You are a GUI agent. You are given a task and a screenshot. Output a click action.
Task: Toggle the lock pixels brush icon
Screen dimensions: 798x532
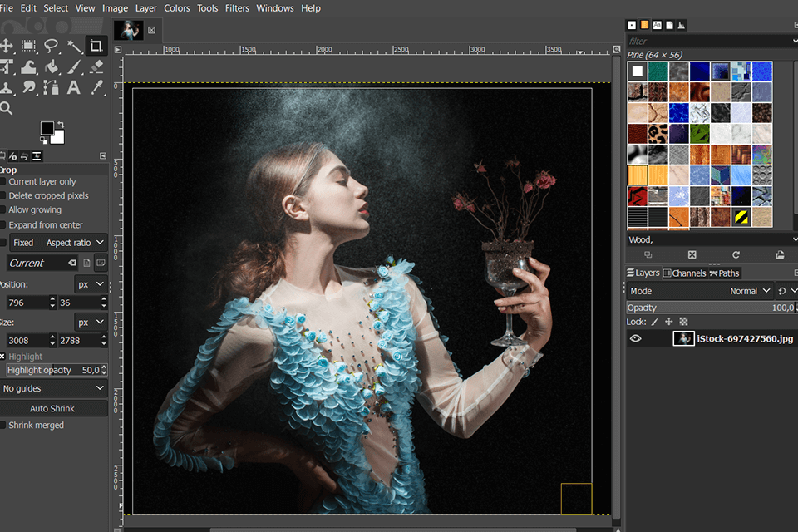(x=655, y=322)
